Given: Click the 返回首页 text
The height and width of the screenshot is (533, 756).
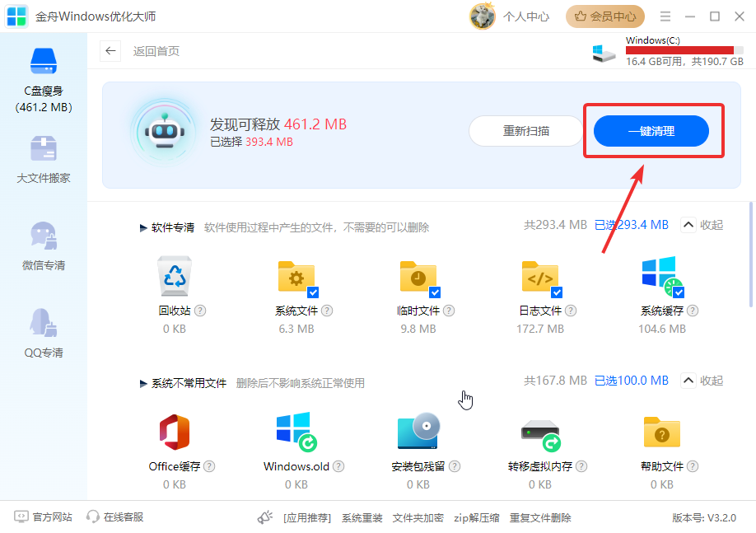Looking at the screenshot, I should tap(156, 51).
